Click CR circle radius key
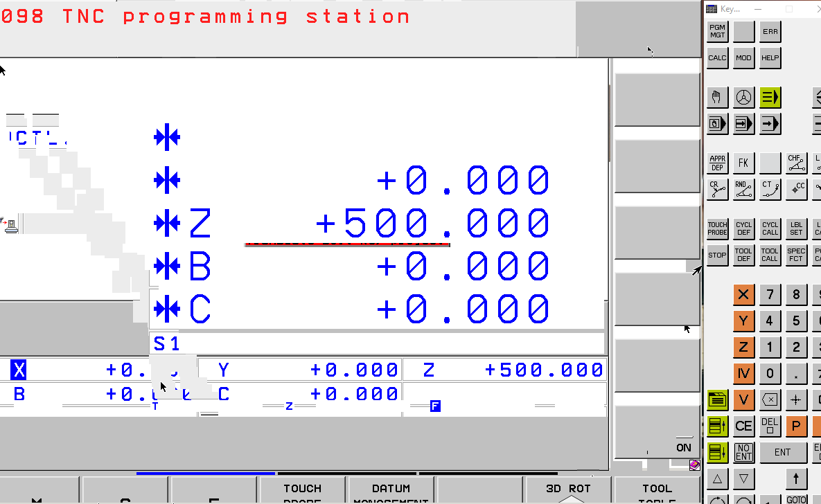 (717, 190)
